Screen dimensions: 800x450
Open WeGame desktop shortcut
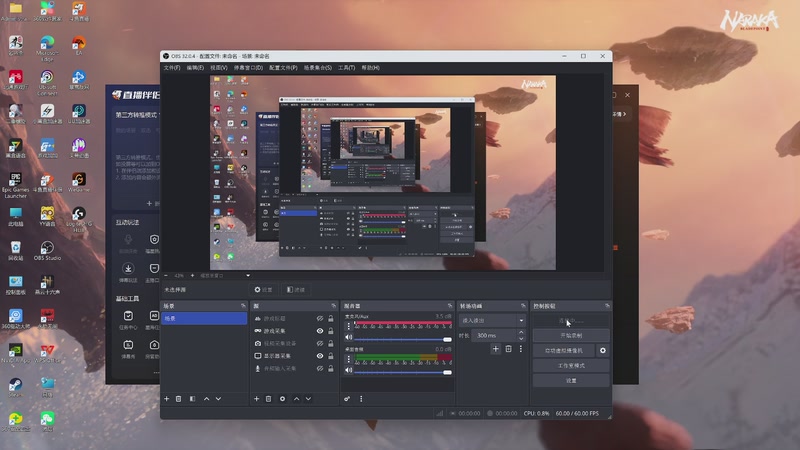(79, 182)
